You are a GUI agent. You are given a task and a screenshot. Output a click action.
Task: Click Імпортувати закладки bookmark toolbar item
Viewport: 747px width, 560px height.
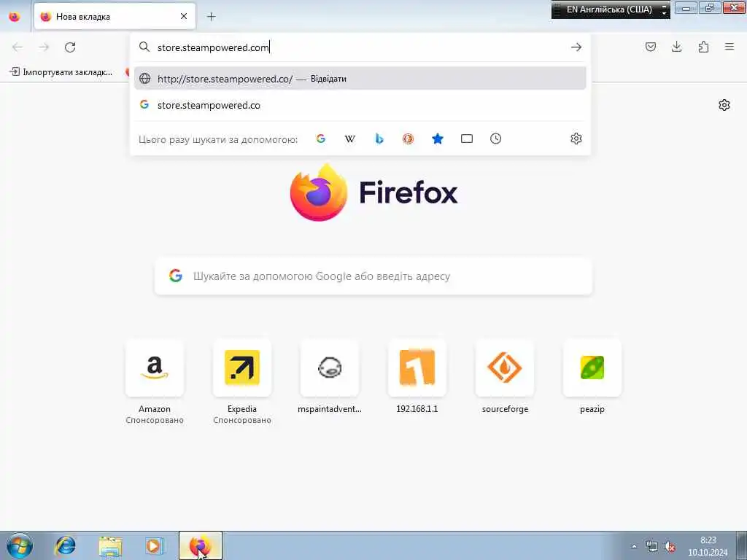pos(61,72)
